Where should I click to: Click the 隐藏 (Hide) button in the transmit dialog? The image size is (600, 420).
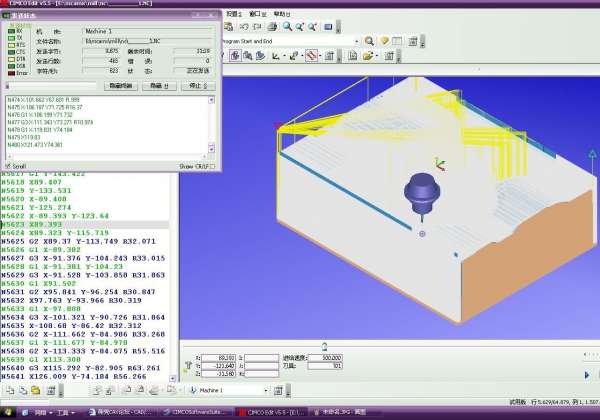[x=155, y=87]
